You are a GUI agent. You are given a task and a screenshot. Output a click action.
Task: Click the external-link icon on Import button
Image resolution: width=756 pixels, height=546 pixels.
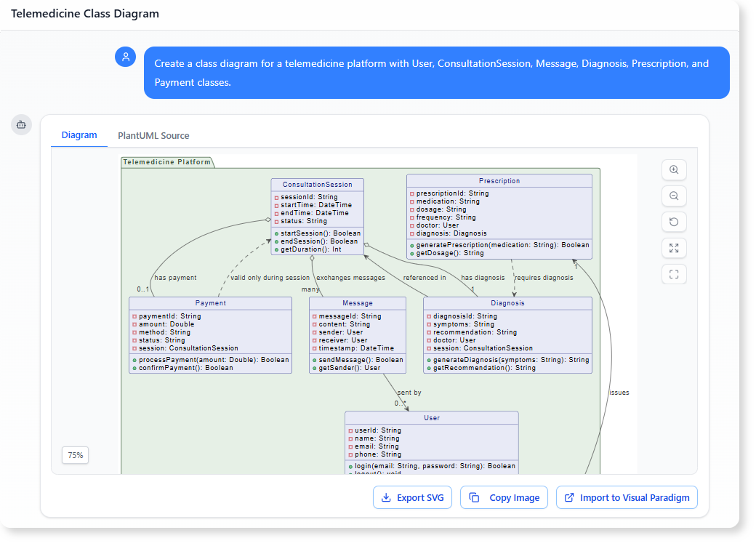[569, 497]
